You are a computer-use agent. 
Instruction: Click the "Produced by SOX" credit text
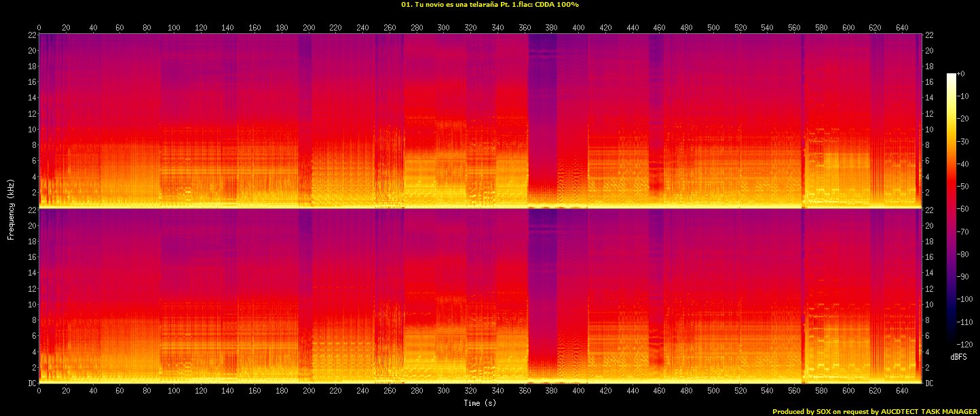(x=875, y=411)
